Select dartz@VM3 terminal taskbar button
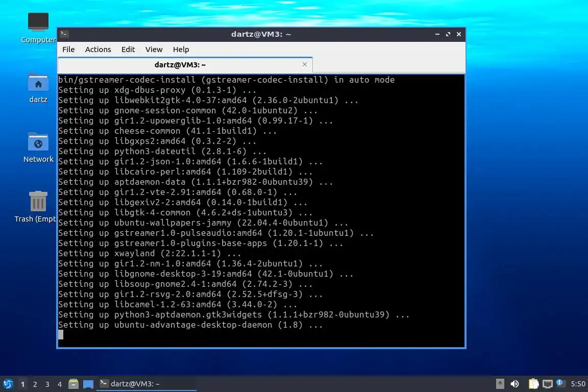This screenshot has height=392, width=588. [146, 384]
